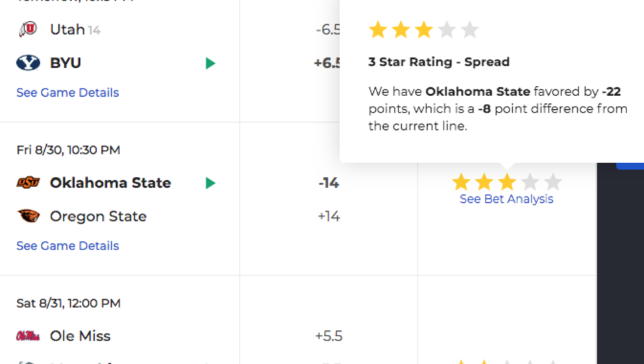Click the BYU team name
This screenshot has width=644, height=364.
tap(66, 63)
